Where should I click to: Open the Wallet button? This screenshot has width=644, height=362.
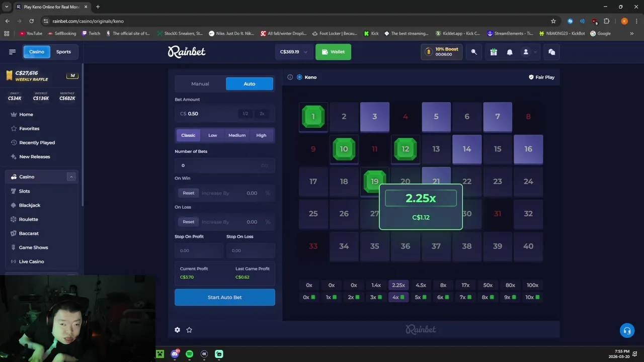click(333, 52)
